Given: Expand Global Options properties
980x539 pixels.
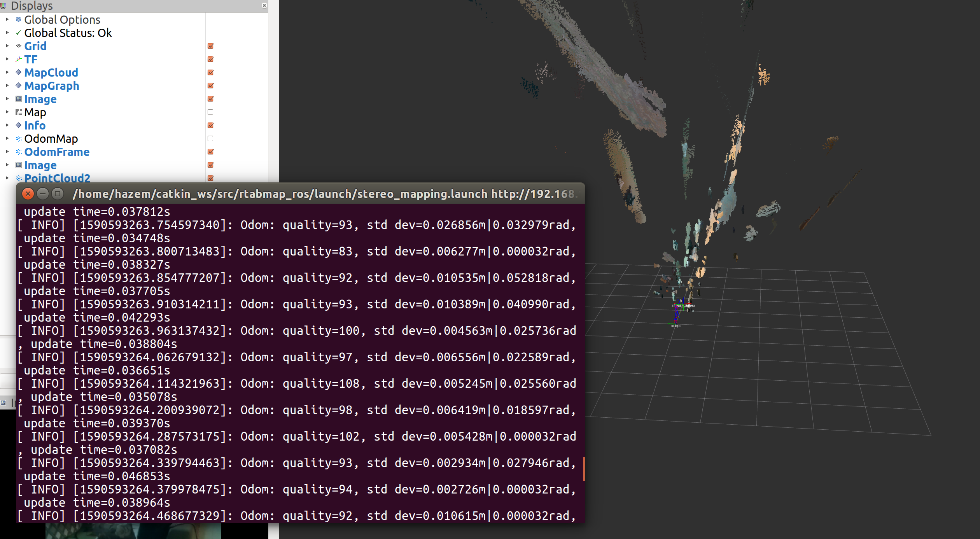Looking at the screenshot, I should pyautogui.click(x=7, y=19).
